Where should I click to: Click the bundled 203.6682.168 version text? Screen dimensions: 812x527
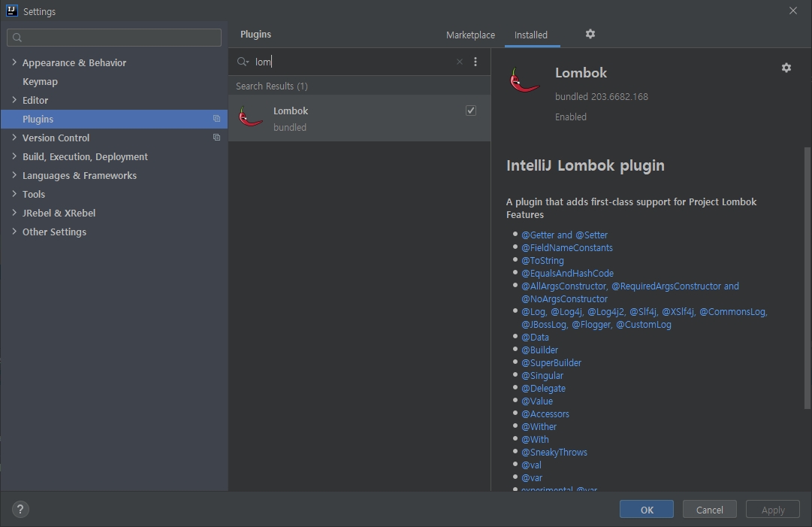[601, 96]
